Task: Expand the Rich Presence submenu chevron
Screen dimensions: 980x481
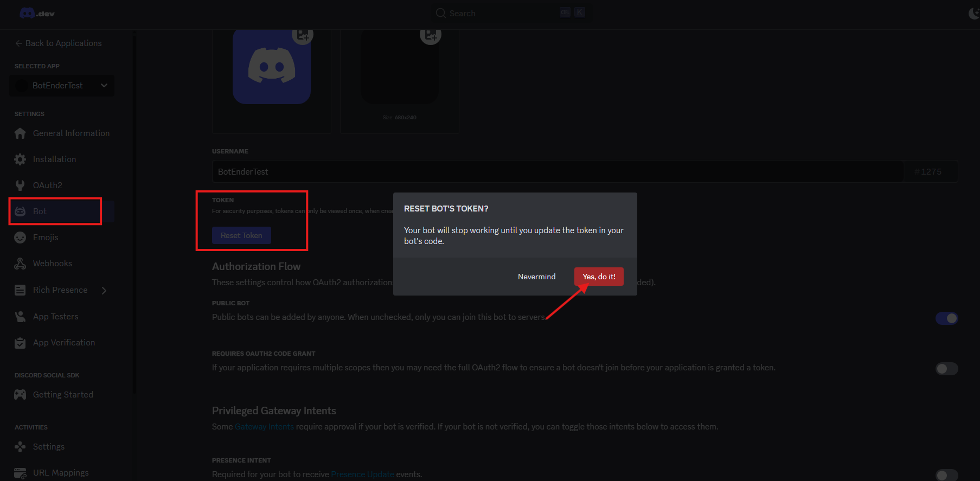Action: (x=104, y=291)
